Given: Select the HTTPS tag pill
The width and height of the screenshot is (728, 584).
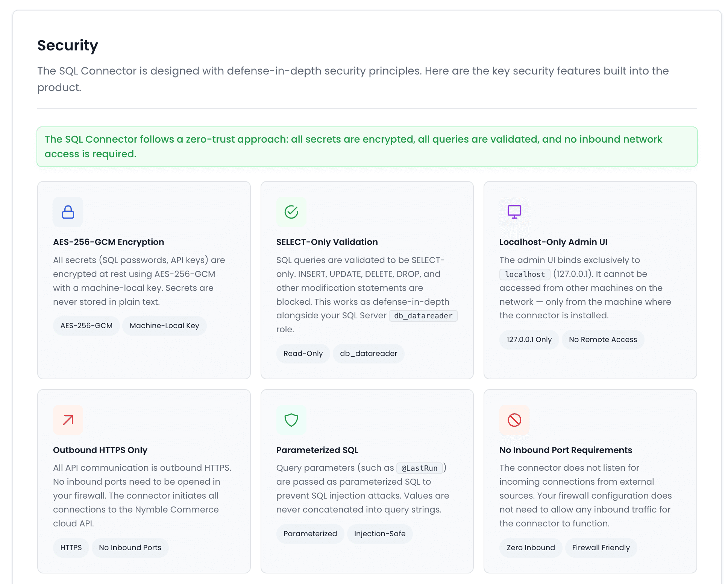Looking at the screenshot, I should coord(71,547).
